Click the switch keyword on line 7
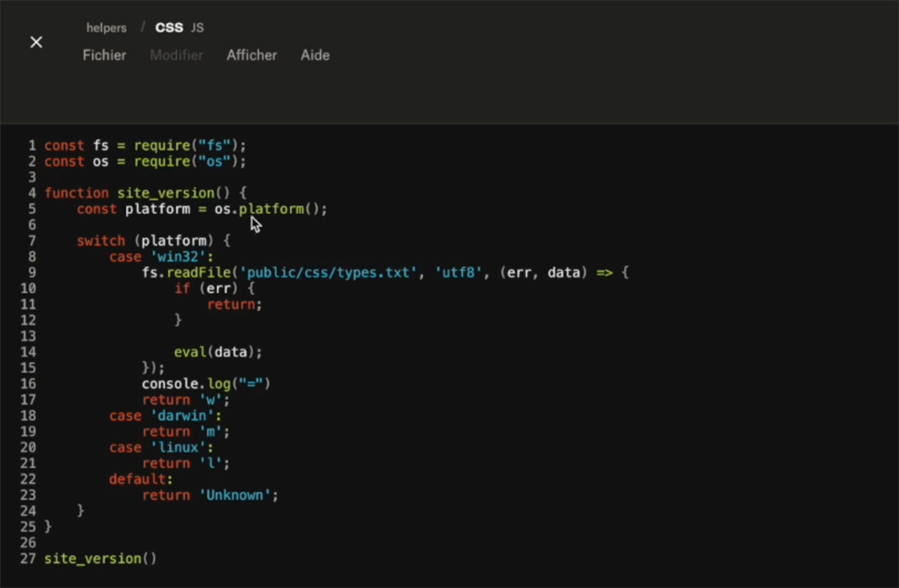899x588 pixels. point(100,241)
